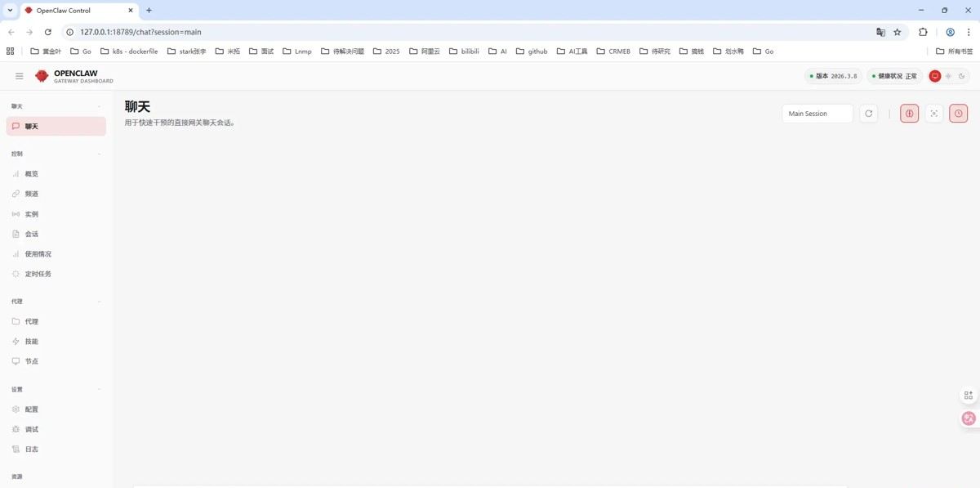Viewport: 980px width, 488px height.
Task: Collapse the 控制 sidebar section
Action: 56,154
